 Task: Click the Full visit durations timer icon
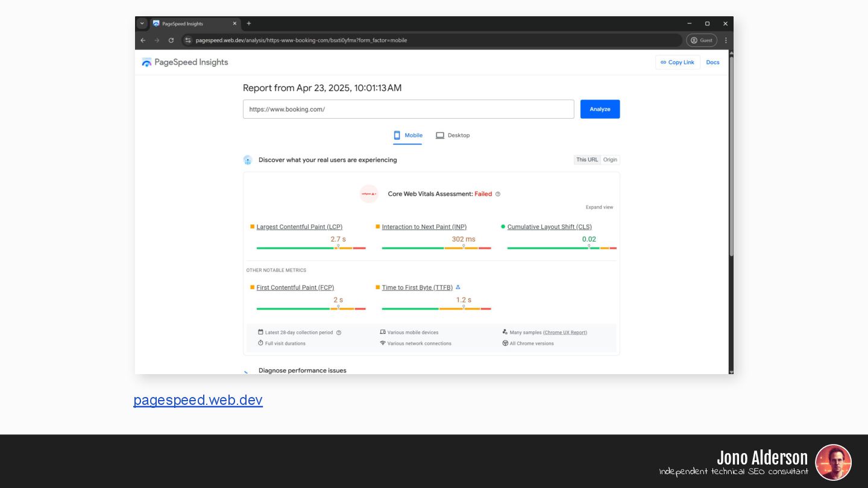(260, 343)
